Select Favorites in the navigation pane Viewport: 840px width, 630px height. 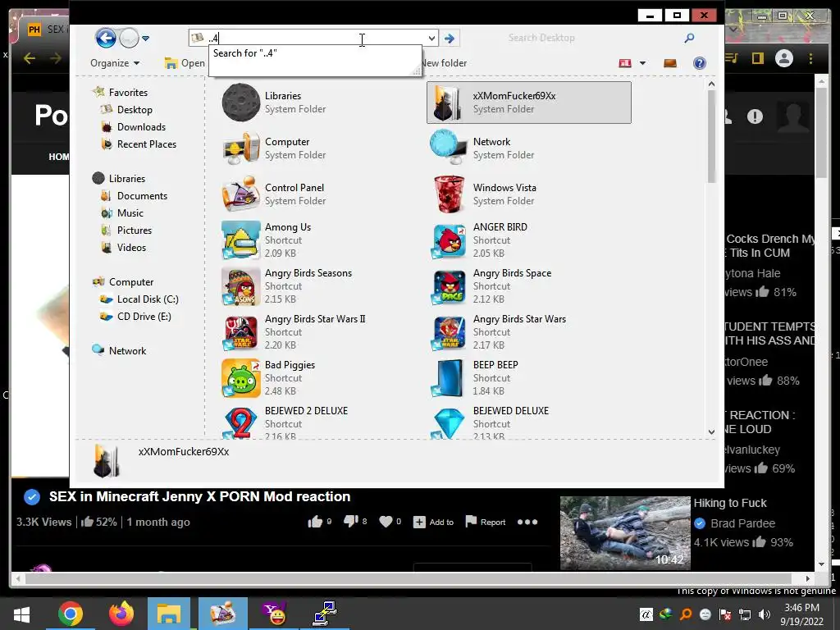tap(128, 93)
